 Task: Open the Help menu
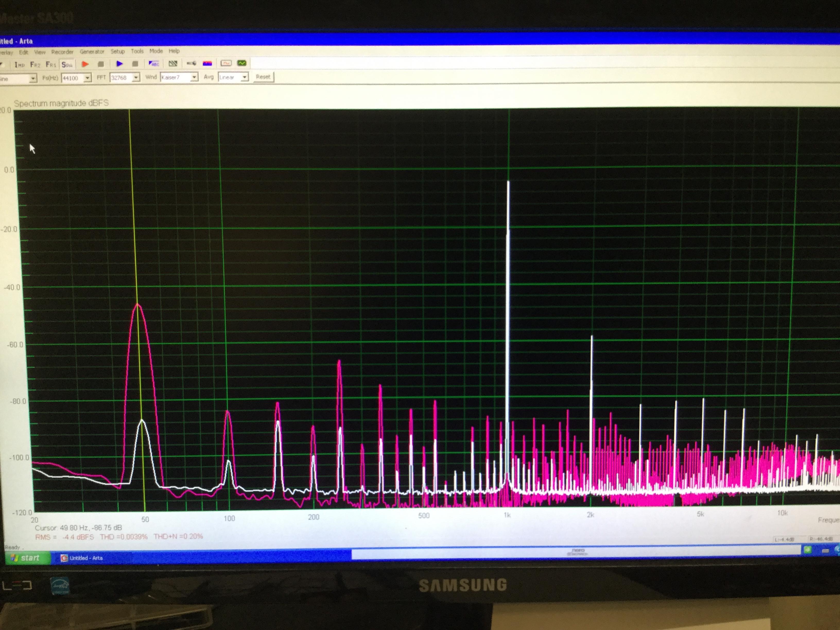click(x=174, y=51)
